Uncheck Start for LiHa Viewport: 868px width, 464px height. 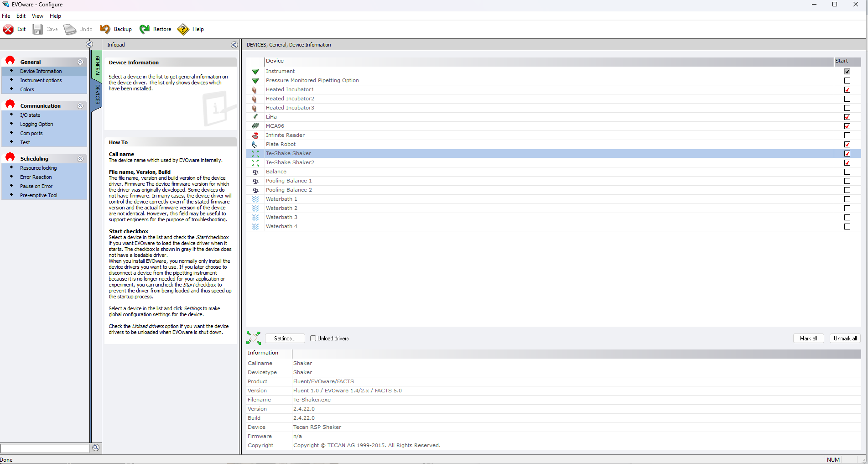(847, 117)
